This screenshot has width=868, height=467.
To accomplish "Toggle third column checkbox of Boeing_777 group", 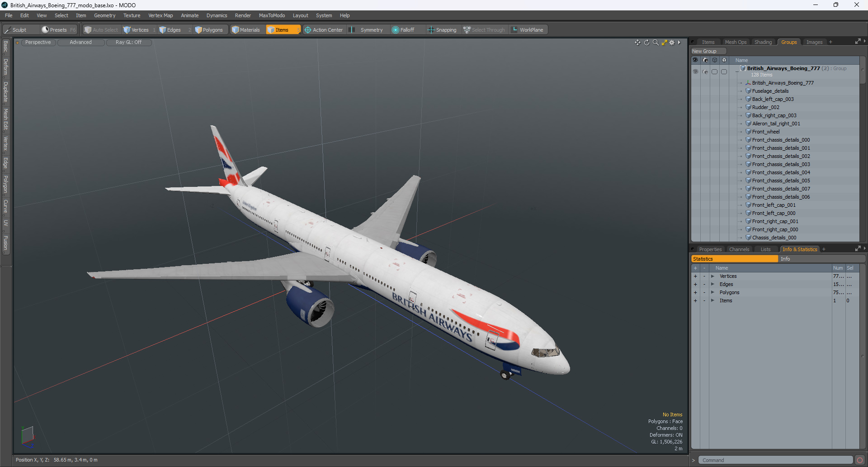I will click(x=715, y=71).
